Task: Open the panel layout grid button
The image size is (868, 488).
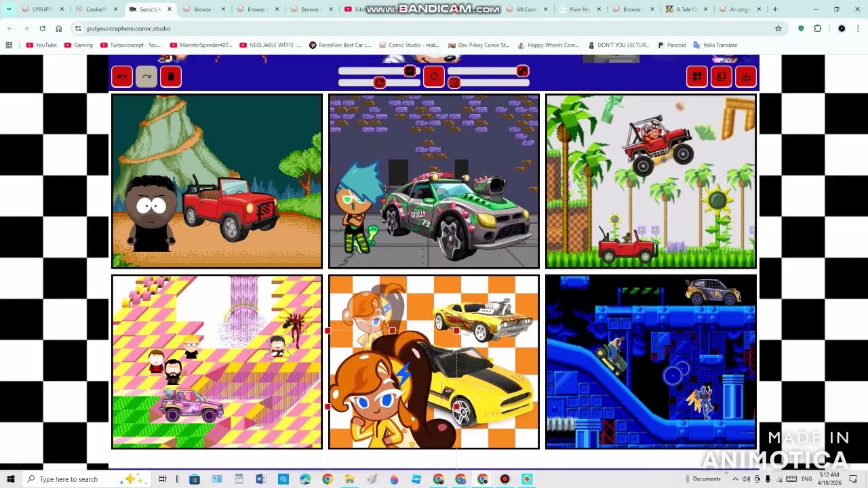Action: click(x=697, y=77)
